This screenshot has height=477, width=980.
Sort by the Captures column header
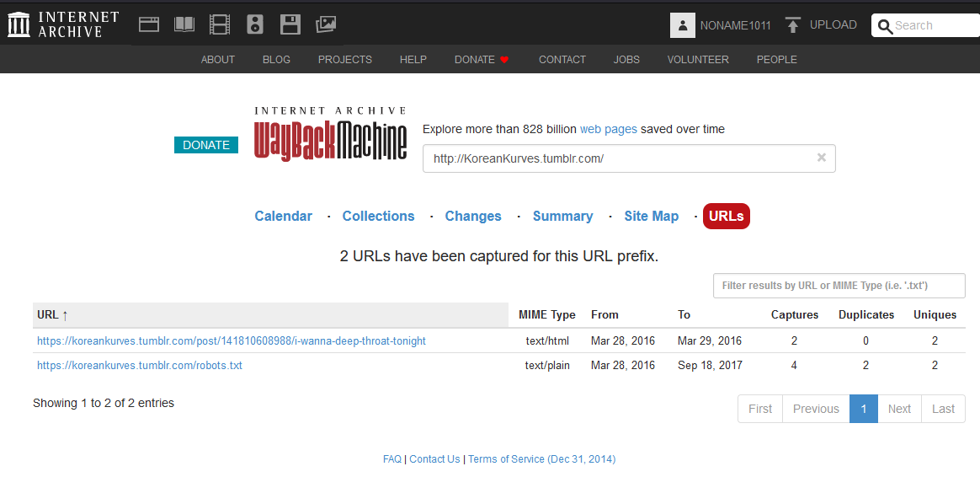(x=795, y=315)
